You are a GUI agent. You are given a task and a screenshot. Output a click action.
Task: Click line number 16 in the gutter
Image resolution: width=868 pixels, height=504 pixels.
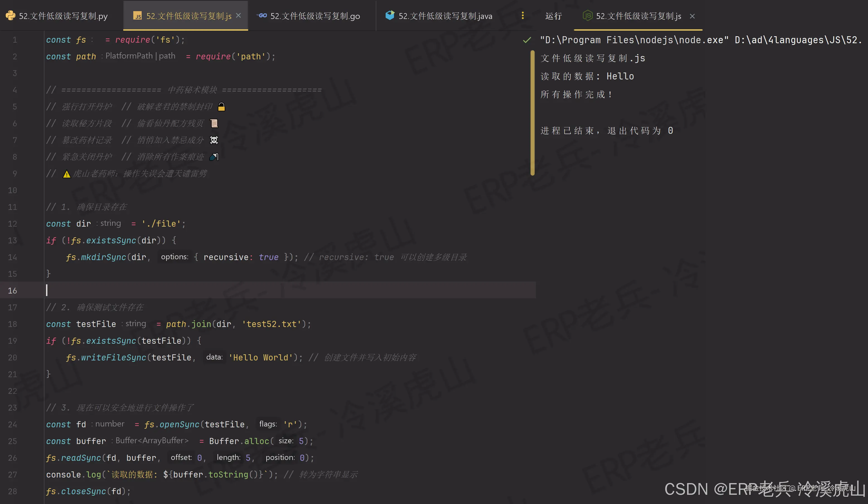point(12,290)
